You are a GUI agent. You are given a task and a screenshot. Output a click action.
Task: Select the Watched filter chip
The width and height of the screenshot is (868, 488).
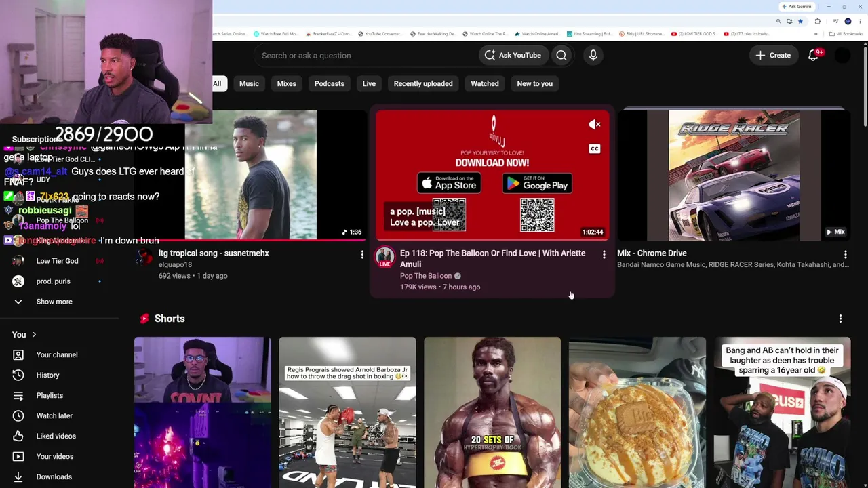485,84
